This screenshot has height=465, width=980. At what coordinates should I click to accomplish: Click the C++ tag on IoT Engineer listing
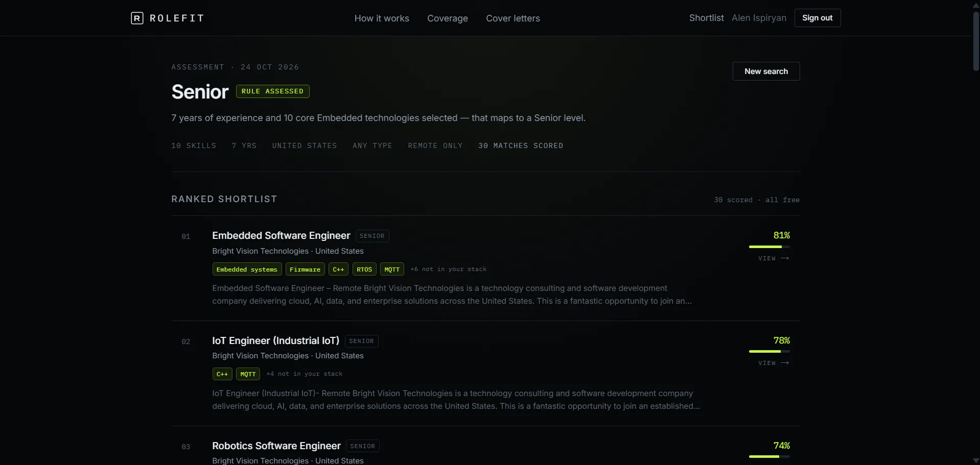pos(222,374)
